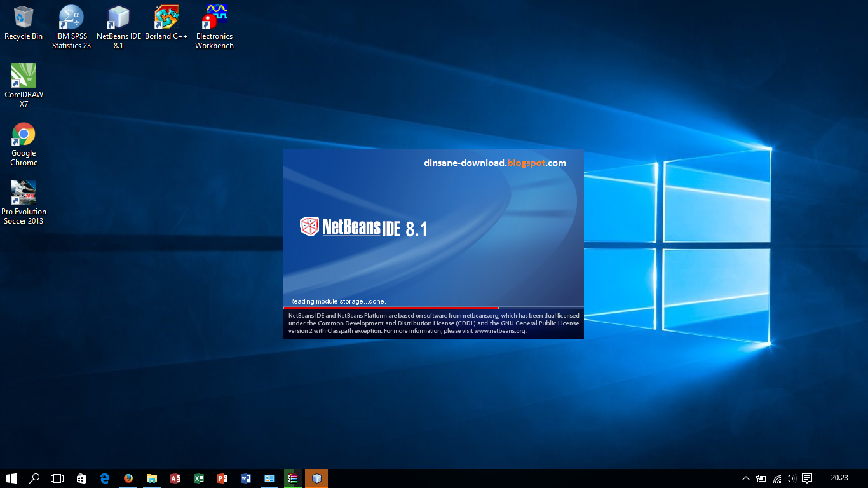Viewport: 868px width, 488px height.
Task: Show hidden system tray icons
Action: coord(746,478)
